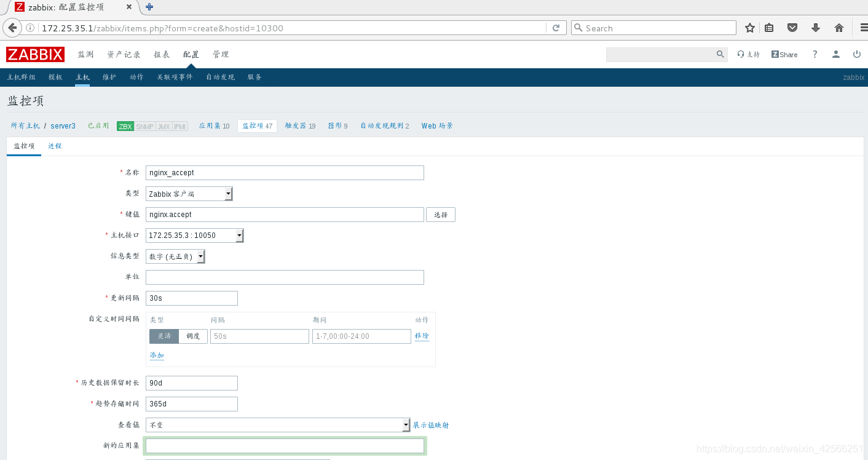
Task: Open Zabbix support headset link
Action: tap(748, 54)
